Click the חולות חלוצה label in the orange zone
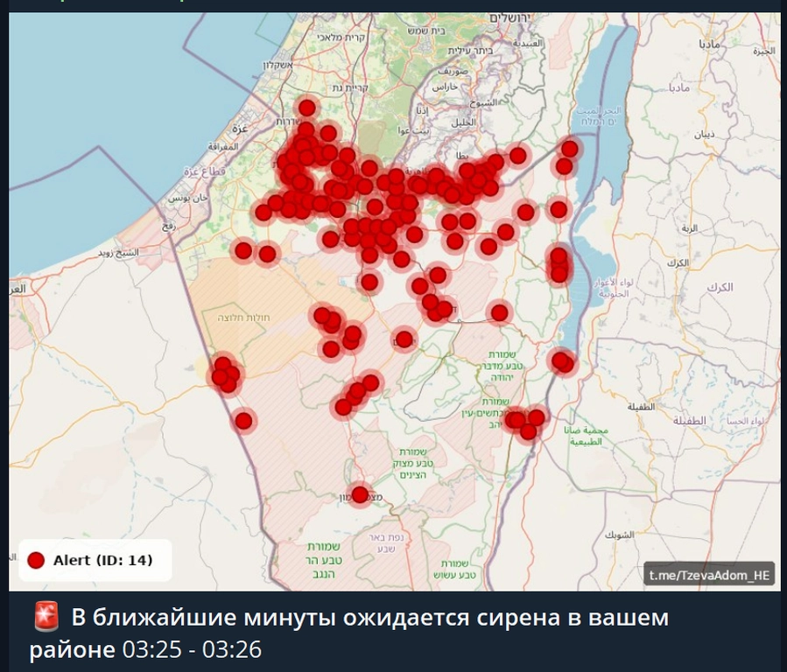This screenshot has width=787, height=672. (x=251, y=318)
